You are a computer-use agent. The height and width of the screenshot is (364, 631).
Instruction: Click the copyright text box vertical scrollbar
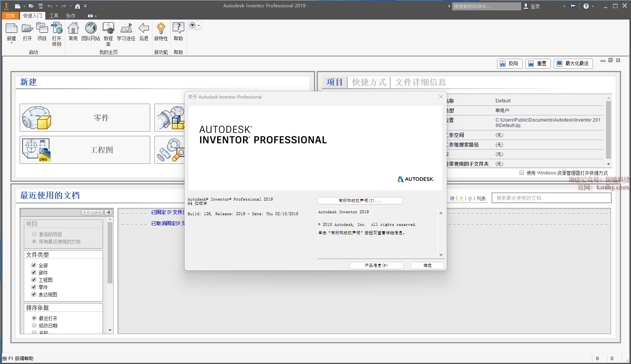441,234
